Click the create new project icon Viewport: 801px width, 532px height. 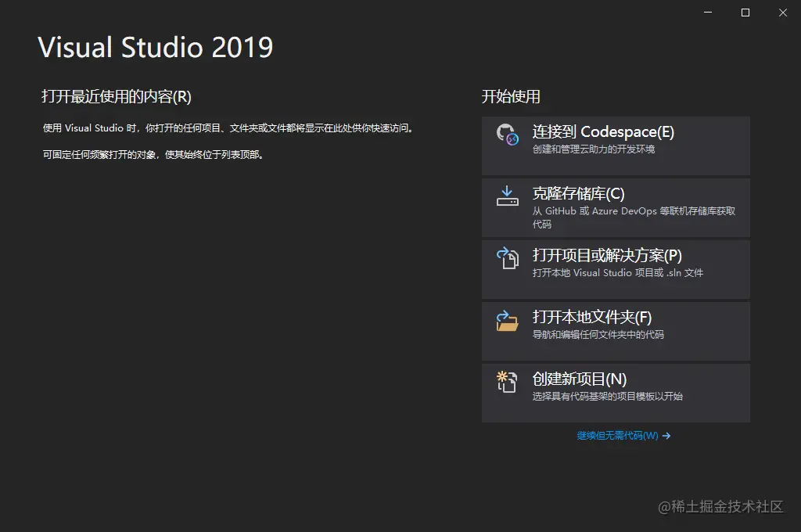[x=507, y=382]
